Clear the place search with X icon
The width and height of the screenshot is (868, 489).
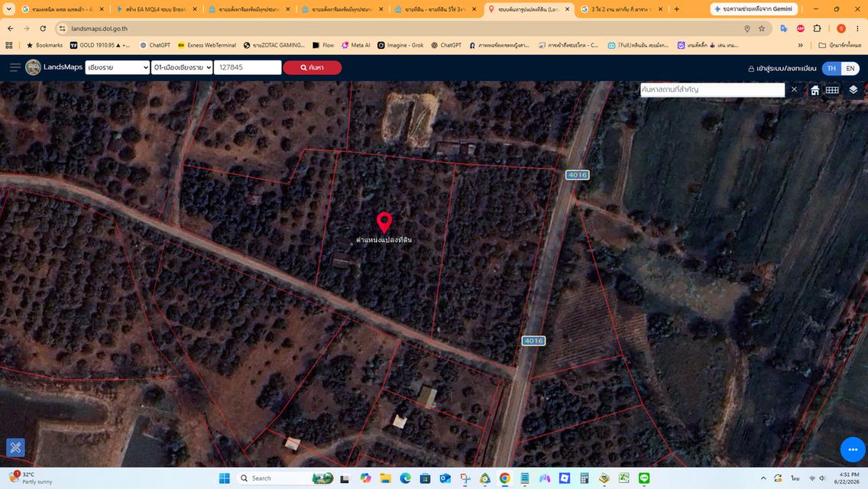click(x=795, y=89)
